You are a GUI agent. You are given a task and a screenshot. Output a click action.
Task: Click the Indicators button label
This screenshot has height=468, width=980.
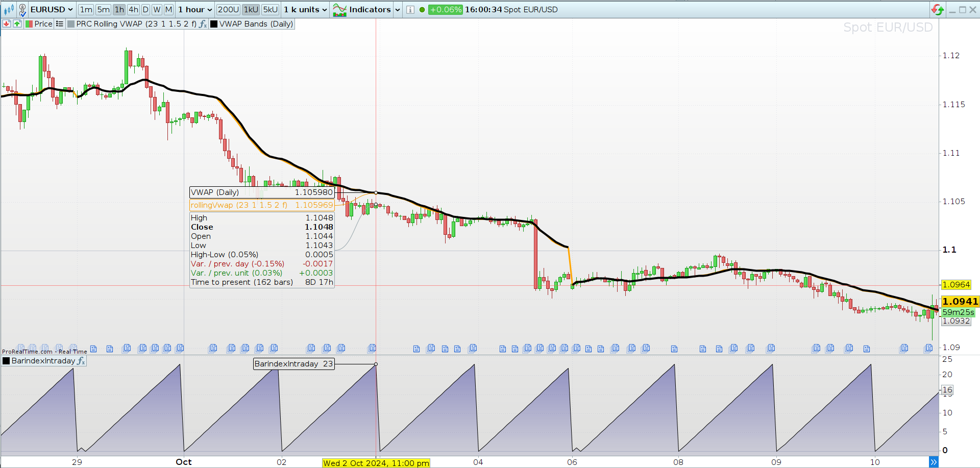(x=370, y=10)
